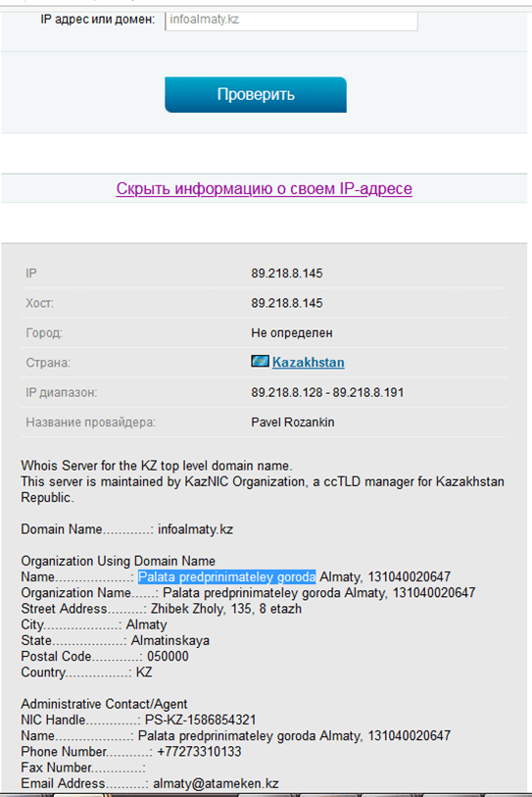Screen dimensions: 532x797
Task: Click the Не определен city value
Action: coord(292,333)
